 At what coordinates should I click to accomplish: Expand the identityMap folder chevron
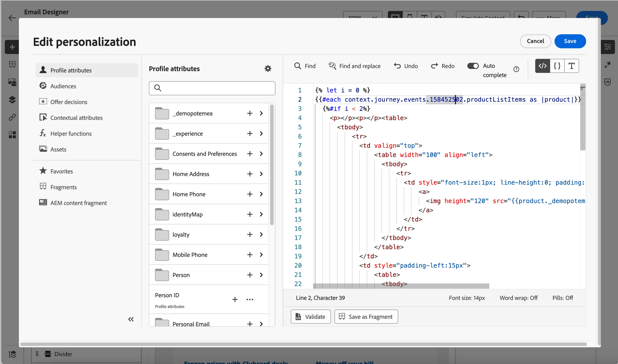261,214
